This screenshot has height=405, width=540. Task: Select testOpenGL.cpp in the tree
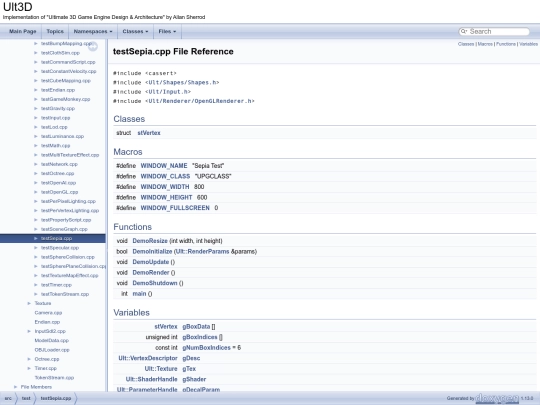pos(60,192)
